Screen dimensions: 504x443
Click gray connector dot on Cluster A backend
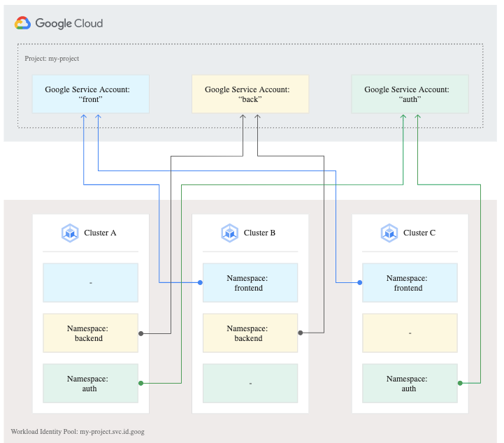pyautogui.click(x=141, y=333)
